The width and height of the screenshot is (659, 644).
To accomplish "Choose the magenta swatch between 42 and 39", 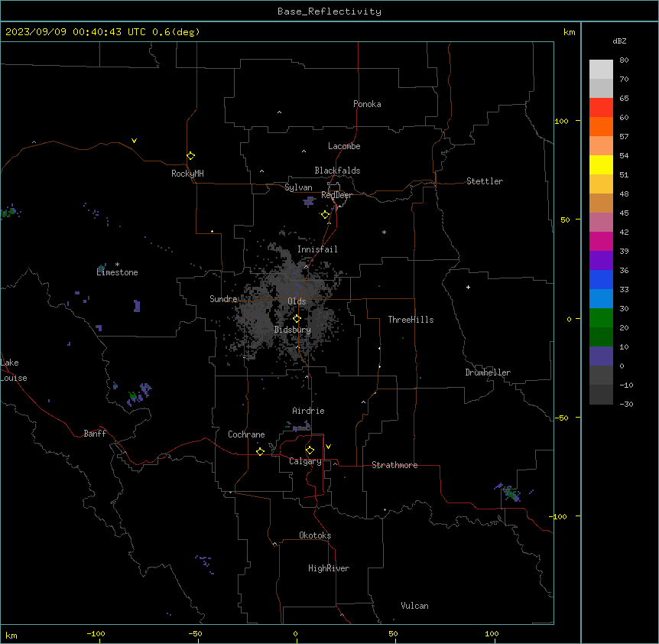I will click(601, 241).
